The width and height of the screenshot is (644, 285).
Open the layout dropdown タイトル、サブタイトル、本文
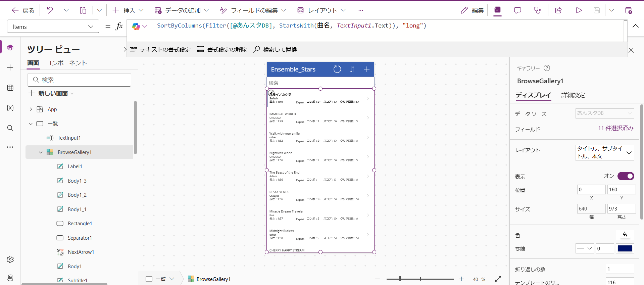(x=605, y=152)
